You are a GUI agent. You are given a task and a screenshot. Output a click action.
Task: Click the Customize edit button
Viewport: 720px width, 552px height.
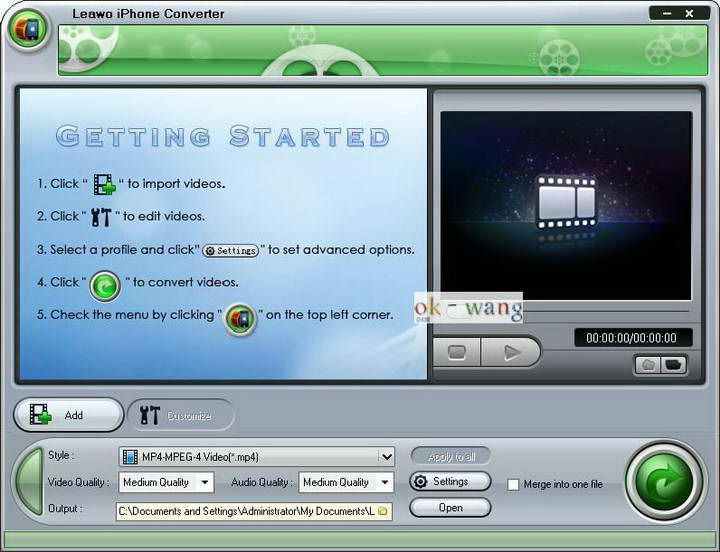coord(181,415)
